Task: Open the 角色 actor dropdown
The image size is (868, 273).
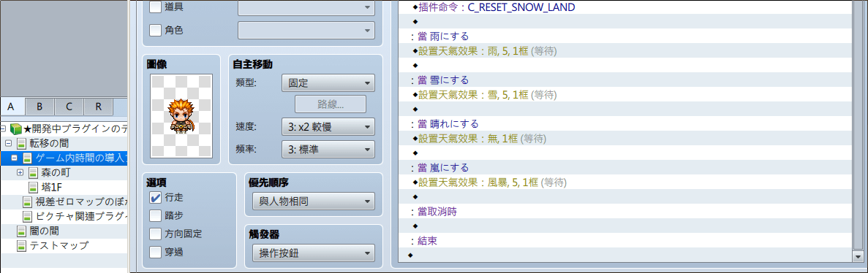Action: coord(306,30)
